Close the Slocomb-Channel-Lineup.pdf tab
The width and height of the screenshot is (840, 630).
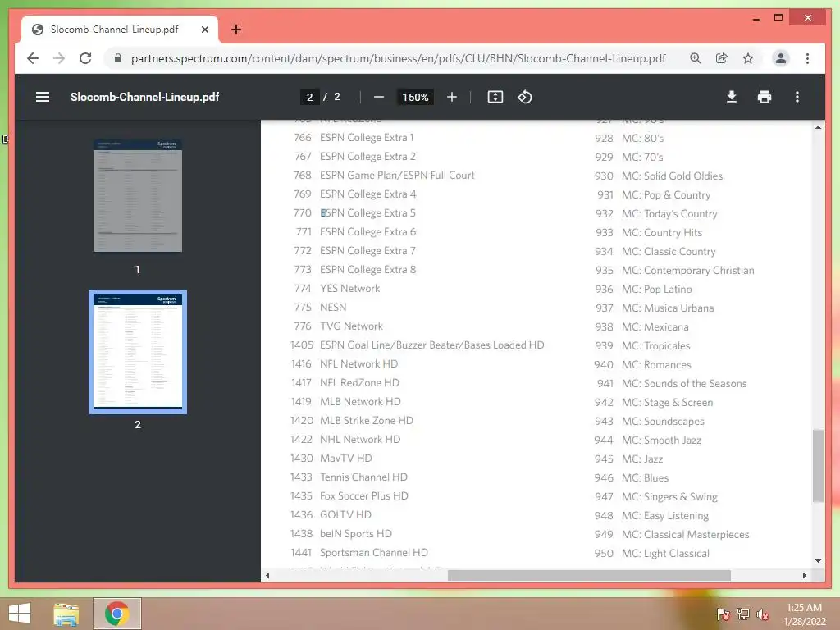(204, 30)
